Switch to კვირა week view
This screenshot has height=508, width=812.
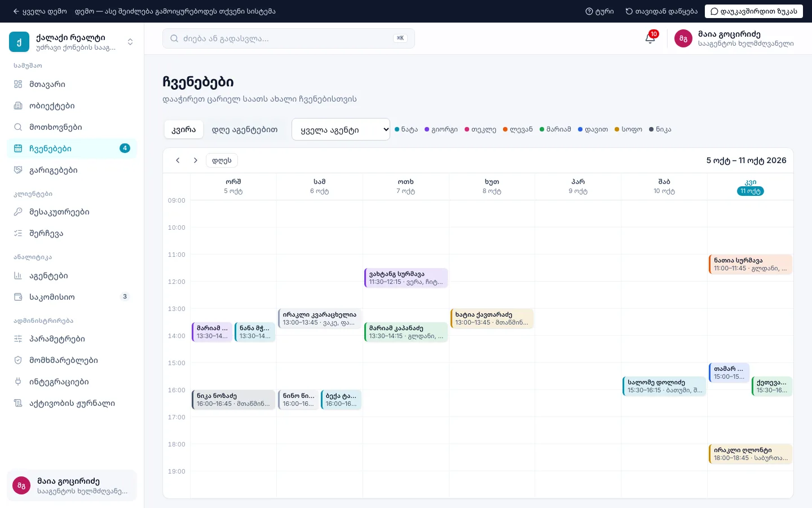tap(184, 129)
